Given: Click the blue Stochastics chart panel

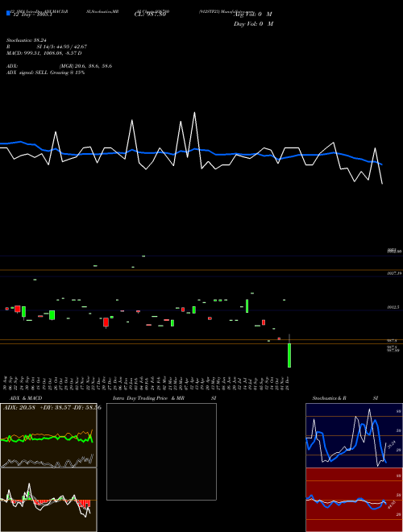Looking at the screenshot, I should (354, 435).
